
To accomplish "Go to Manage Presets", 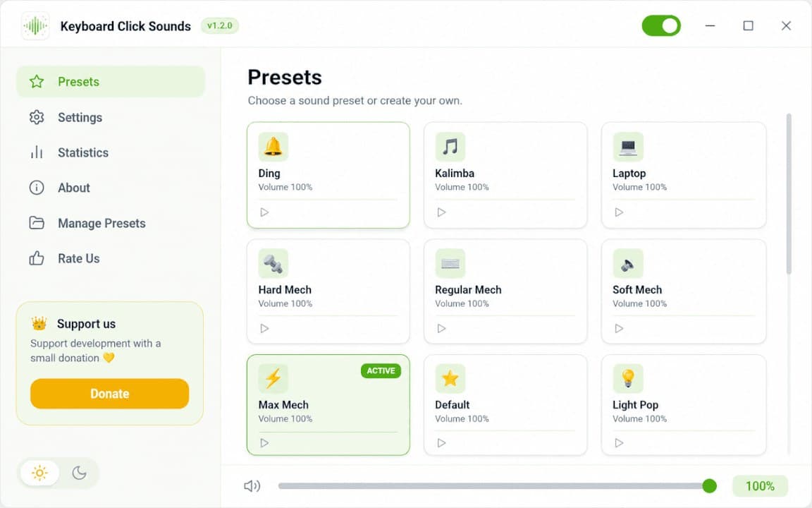I will (110, 223).
